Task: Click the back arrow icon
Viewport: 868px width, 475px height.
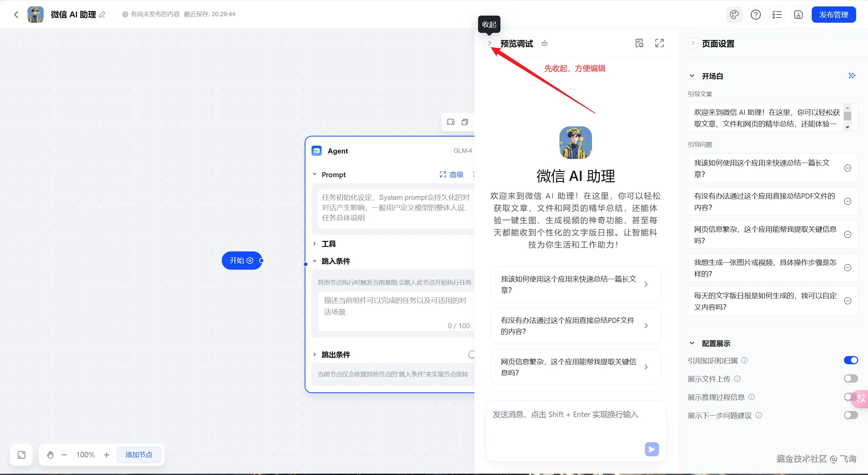Action: point(16,15)
